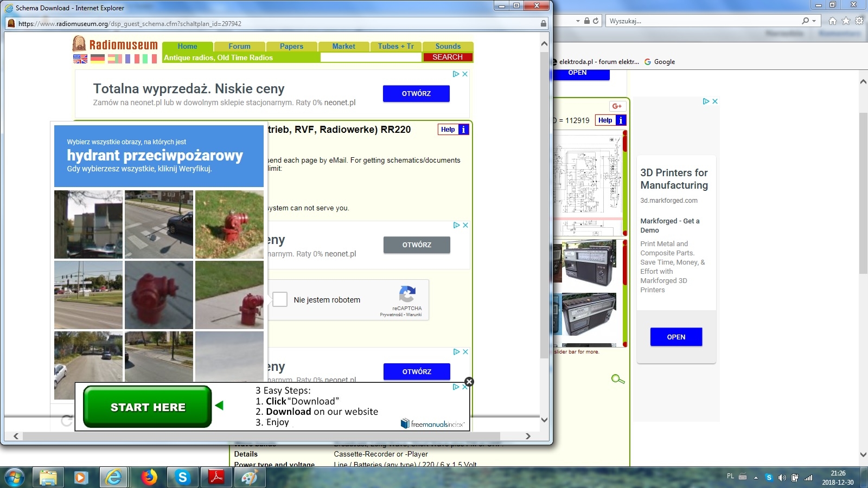
Task: Select the crosswalk with car captcha tile
Action: (x=159, y=224)
